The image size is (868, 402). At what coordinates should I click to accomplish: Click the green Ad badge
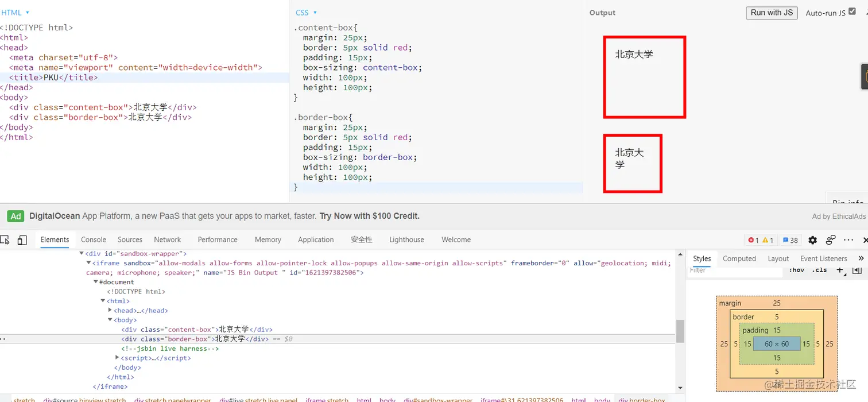pos(15,216)
